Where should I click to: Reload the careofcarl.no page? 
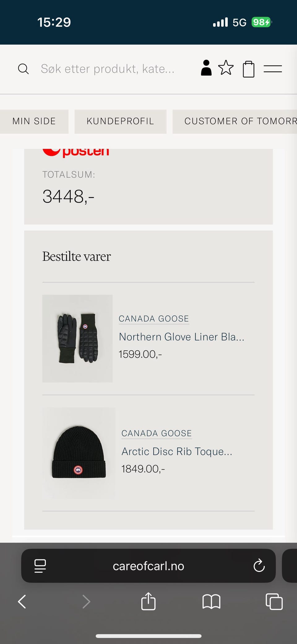(x=259, y=566)
